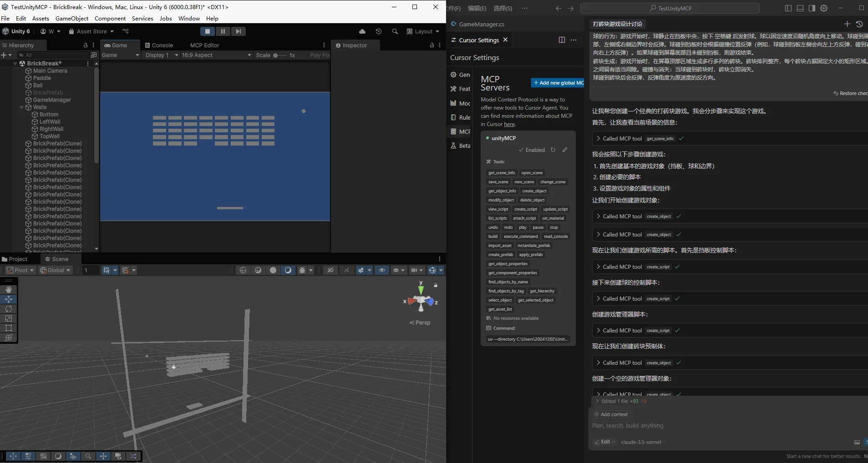868x463 pixels.
Task: Select claude-3.5-sonnet model dropdown
Action: (x=643, y=442)
